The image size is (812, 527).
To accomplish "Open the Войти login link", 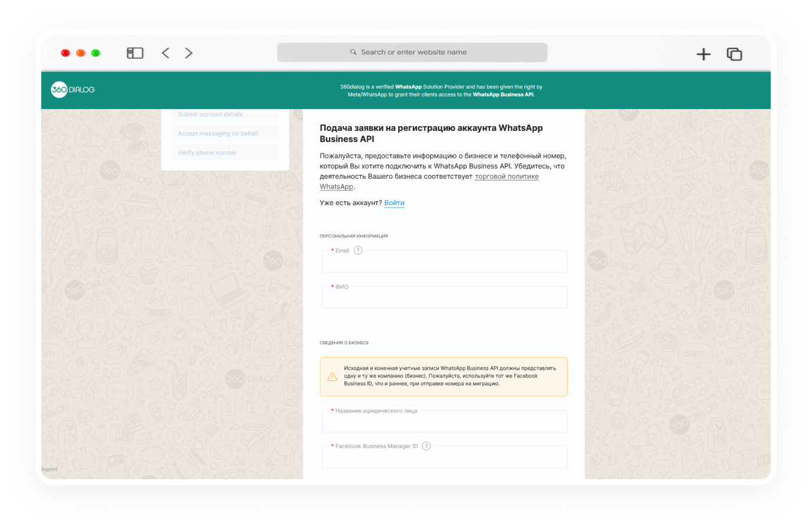I will [395, 203].
